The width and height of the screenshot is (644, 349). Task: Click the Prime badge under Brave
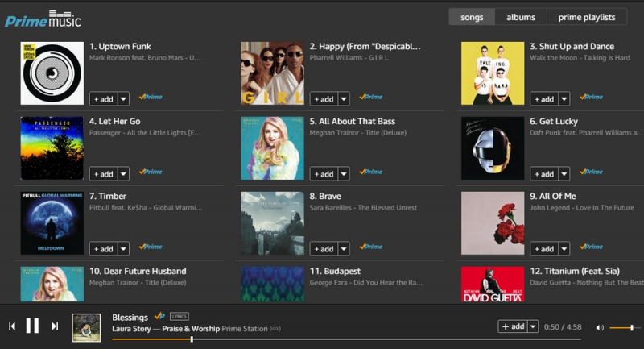[371, 246]
